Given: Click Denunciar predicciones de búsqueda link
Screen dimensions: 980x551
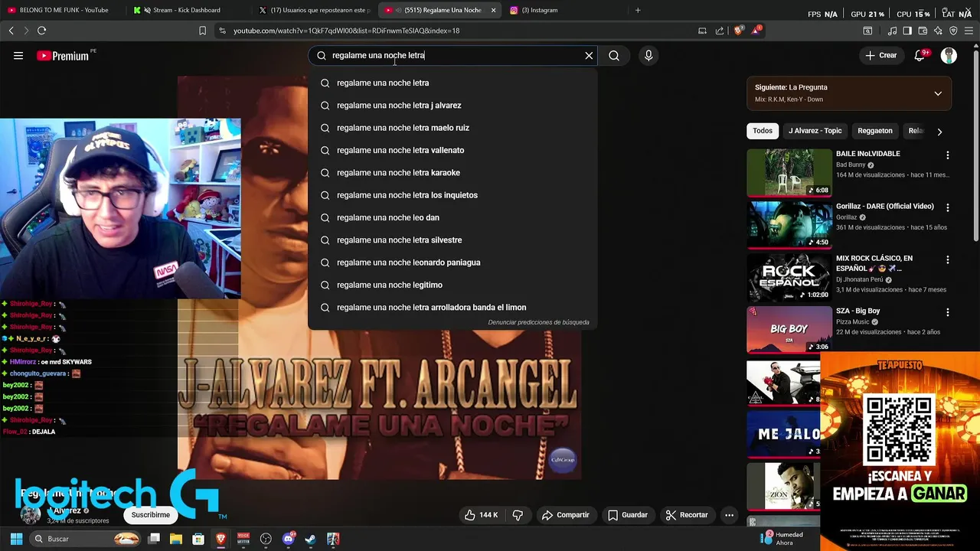Looking at the screenshot, I should [x=538, y=322].
